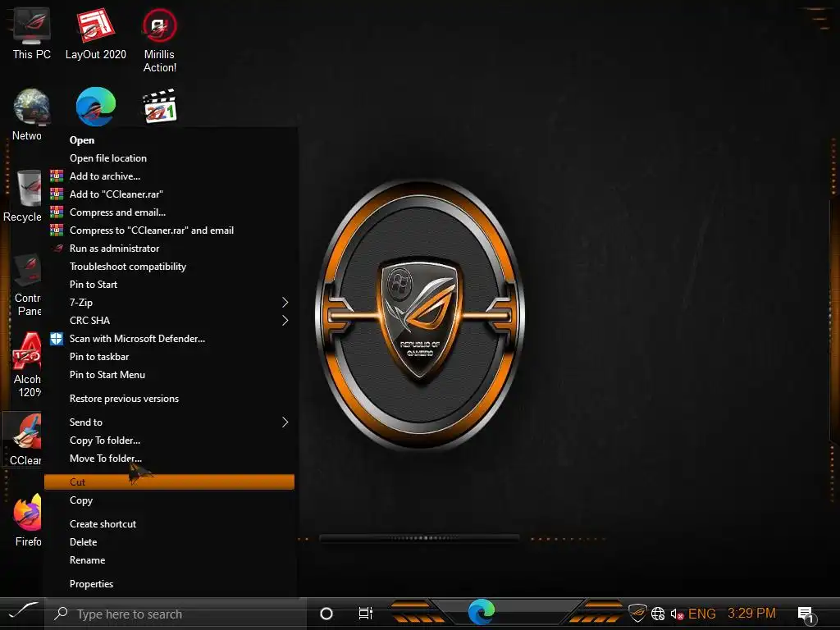This screenshot has height=630, width=840.
Task: Click the Start button on taskbar
Action: pos(24,610)
